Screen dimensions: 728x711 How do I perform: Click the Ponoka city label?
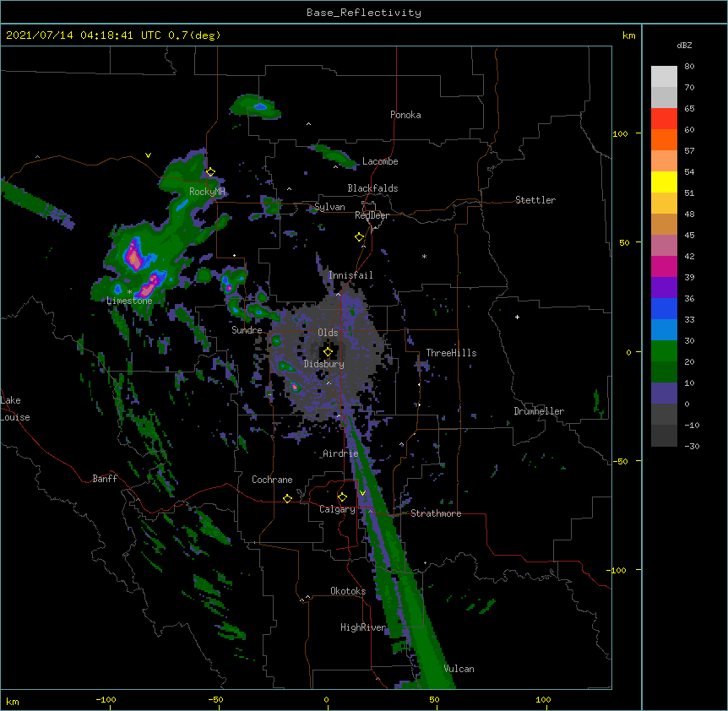click(x=405, y=115)
